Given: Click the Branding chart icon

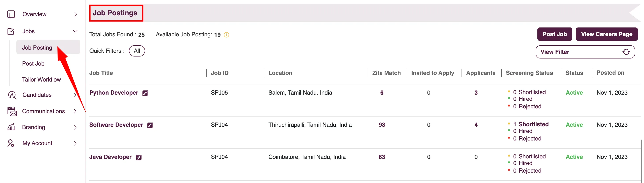Looking at the screenshot, I should [x=11, y=127].
